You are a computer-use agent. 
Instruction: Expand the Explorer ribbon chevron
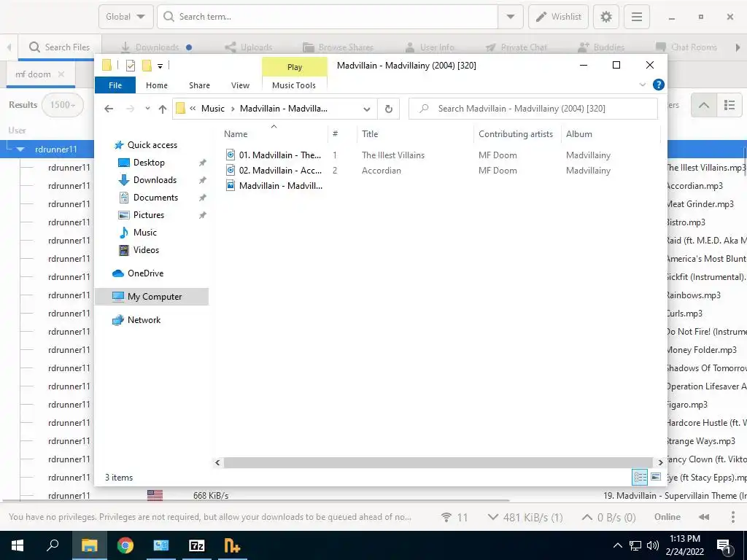point(642,85)
